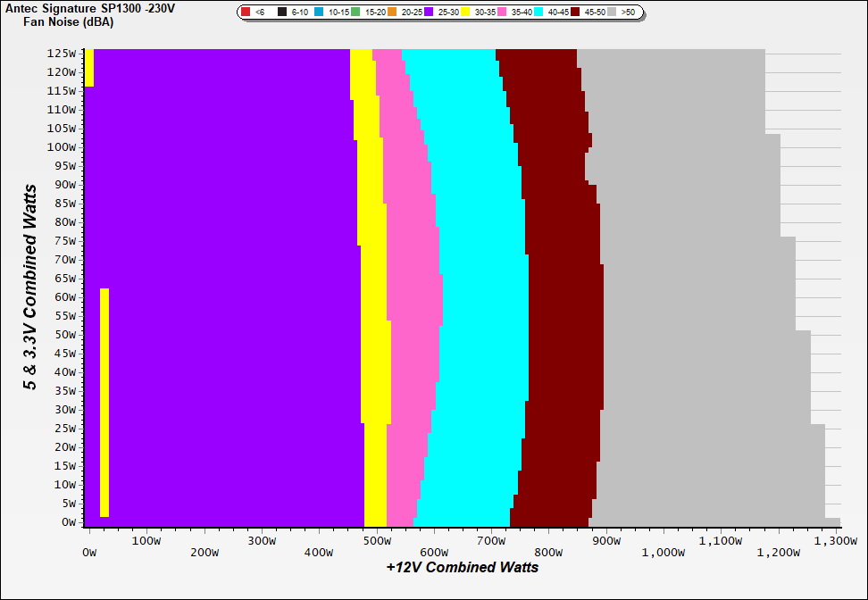Select the purple 25-30 legend swatch

coord(430,12)
